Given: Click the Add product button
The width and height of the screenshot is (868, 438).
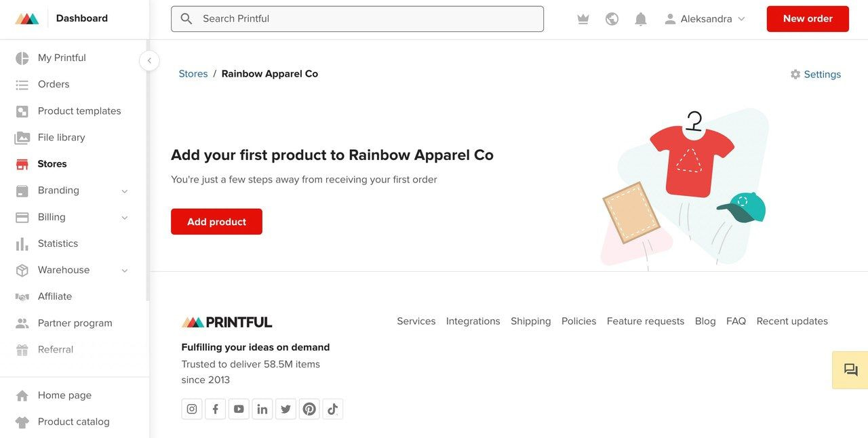Looking at the screenshot, I should pos(216,222).
